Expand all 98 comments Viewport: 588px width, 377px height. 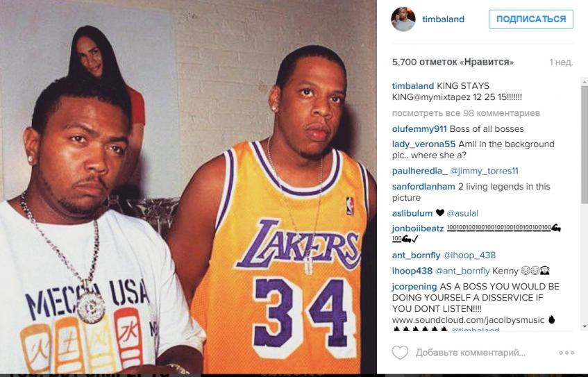[x=466, y=113]
